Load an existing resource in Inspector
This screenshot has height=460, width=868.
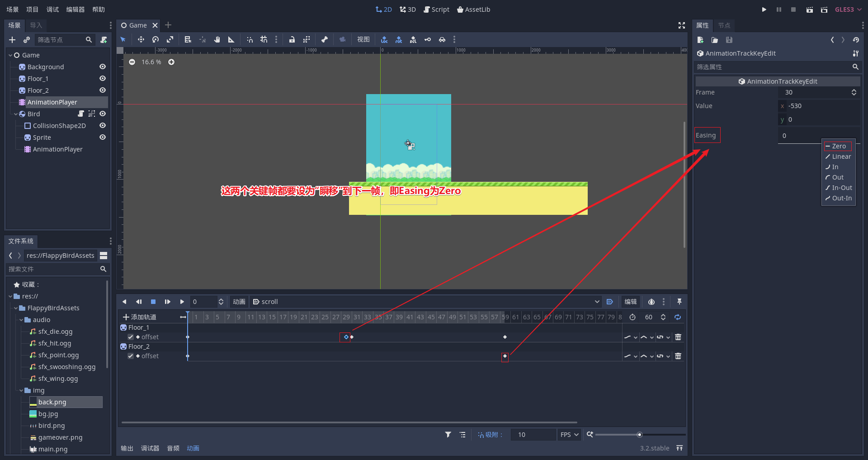coord(715,40)
